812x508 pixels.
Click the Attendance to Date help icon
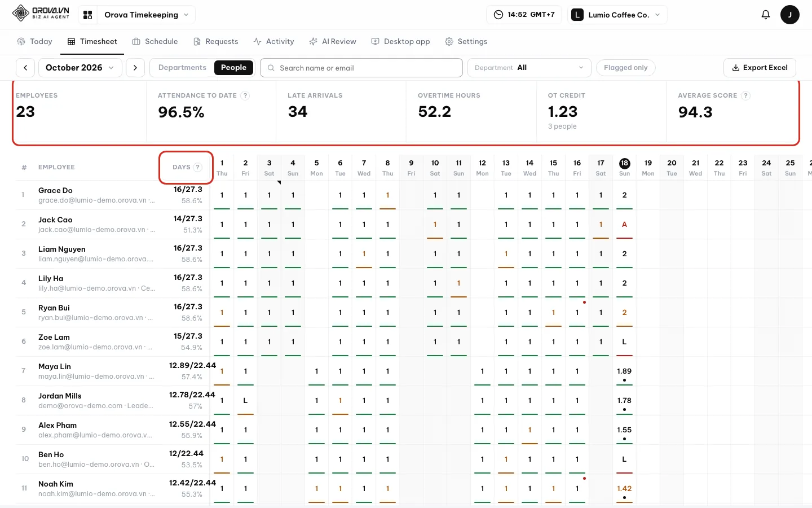pos(245,95)
